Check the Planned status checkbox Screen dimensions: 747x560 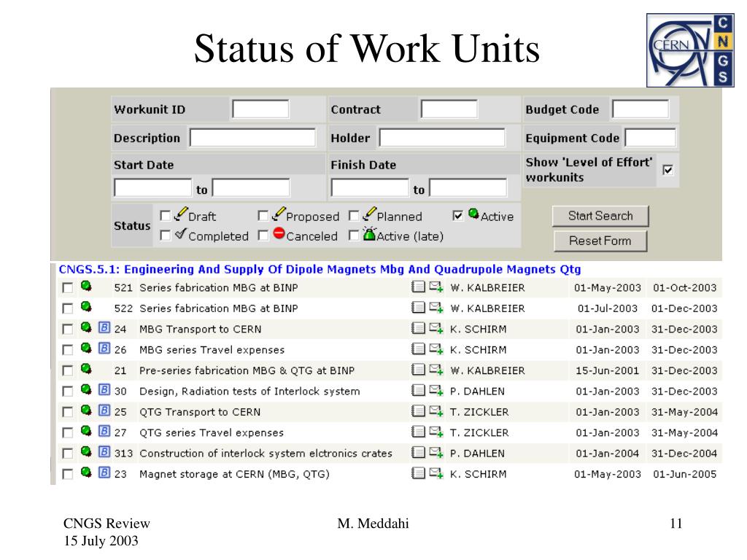pyautogui.click(x=354, y=216)
